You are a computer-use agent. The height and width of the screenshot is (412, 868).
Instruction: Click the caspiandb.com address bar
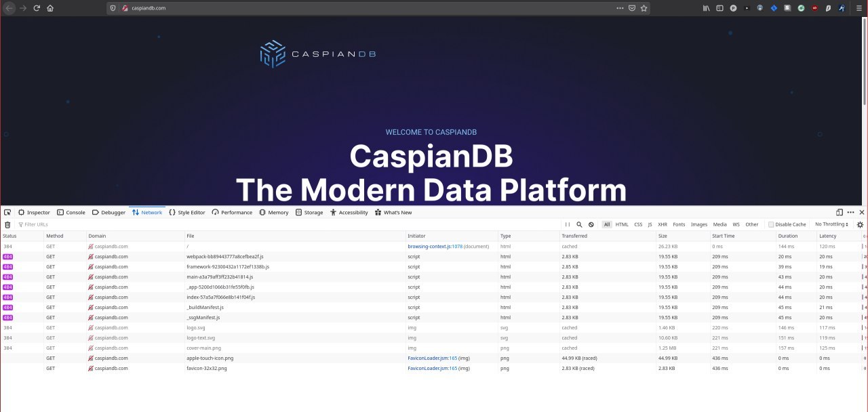380,8
